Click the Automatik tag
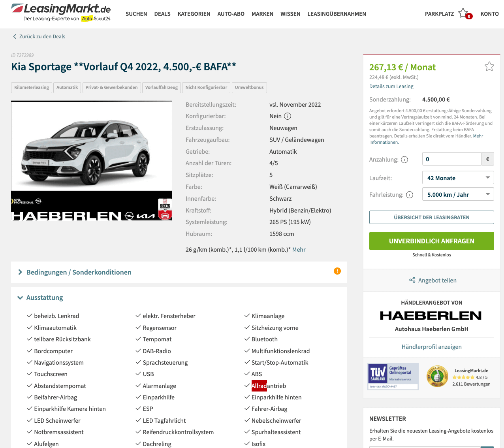 point(67,87)
